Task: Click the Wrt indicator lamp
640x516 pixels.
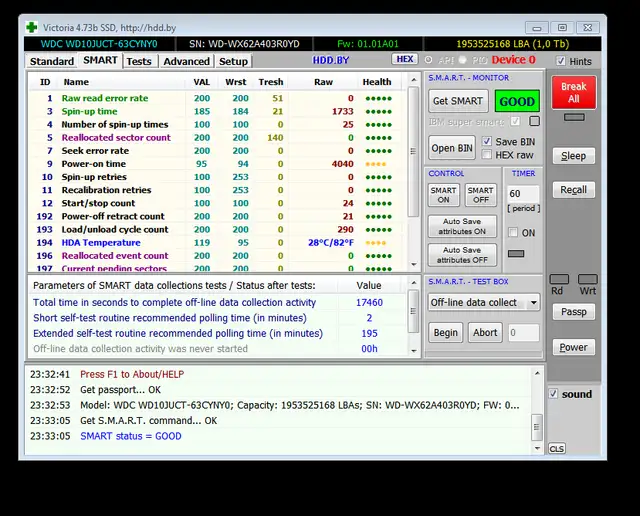Action: [x=588, y=279]
